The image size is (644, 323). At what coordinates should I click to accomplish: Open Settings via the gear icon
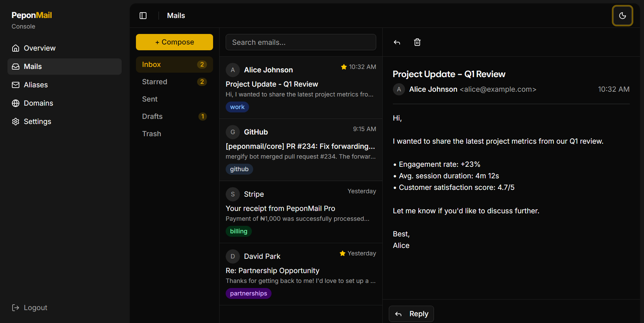click(x=16, y=121)
